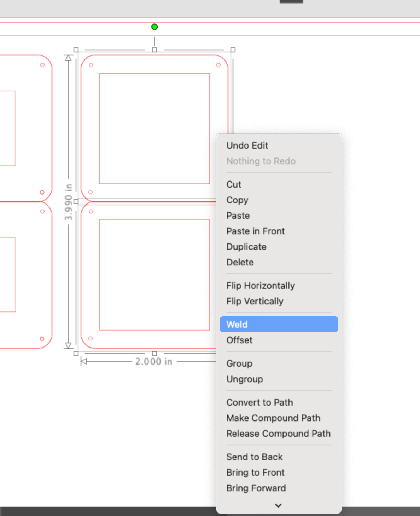Viewport: 420px width, 516px height.
Task: Choose Convert to Path
Action: click(259, 402)
